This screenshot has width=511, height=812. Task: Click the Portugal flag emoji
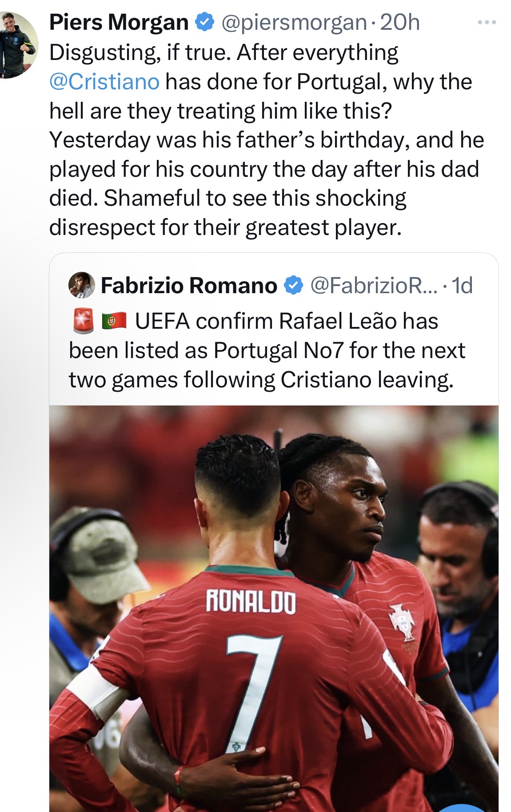[x=115, y=321]
